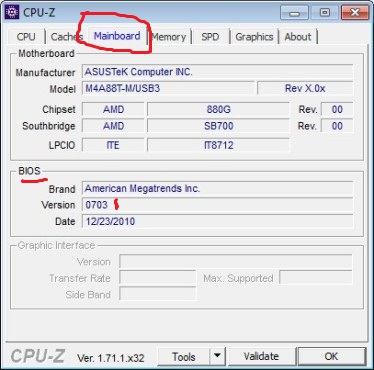Click the ASUSTeK Computer INC. manufacturer field
The image size is (374, 370).
pos(218,72)
